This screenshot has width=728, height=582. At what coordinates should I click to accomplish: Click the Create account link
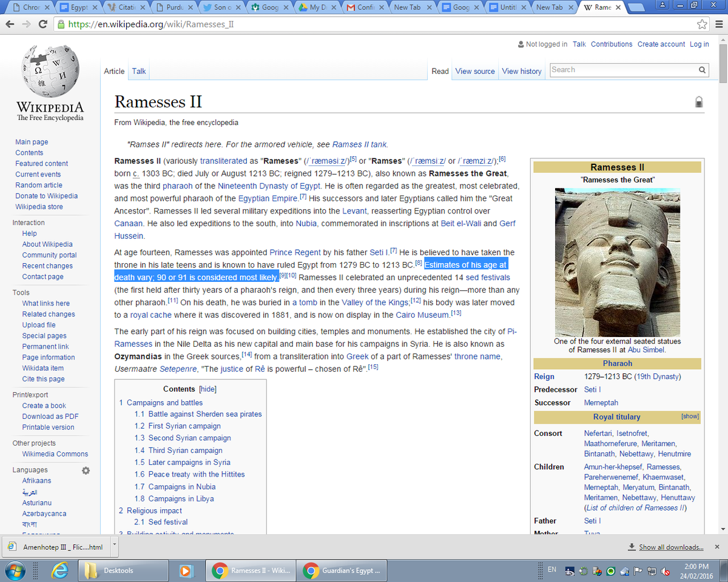661,44
